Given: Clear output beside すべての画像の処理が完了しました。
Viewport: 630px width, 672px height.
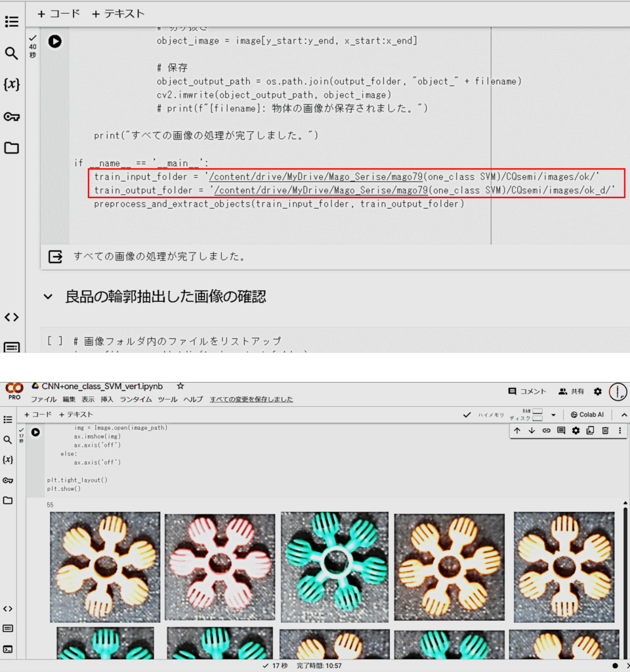Looking at the screenshot, I should point(56,256).
